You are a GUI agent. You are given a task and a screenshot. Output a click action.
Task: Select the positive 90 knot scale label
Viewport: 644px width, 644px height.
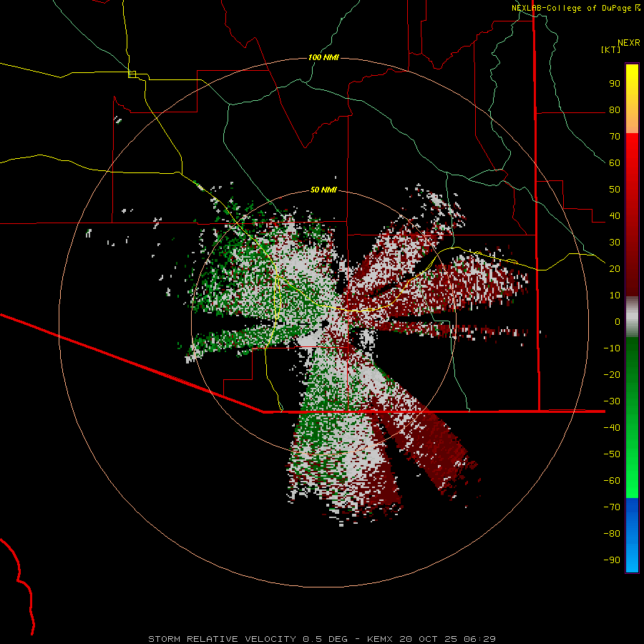point(615,84)
